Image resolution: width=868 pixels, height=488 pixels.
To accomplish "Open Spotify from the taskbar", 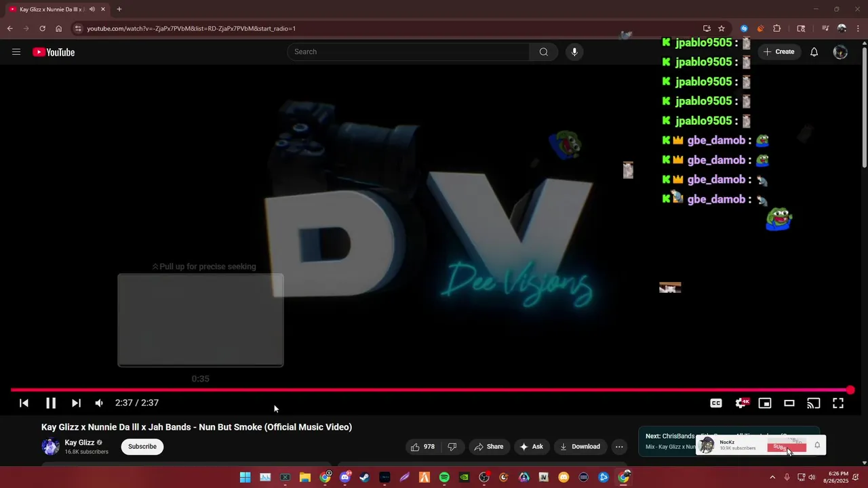I will point(444,477).
